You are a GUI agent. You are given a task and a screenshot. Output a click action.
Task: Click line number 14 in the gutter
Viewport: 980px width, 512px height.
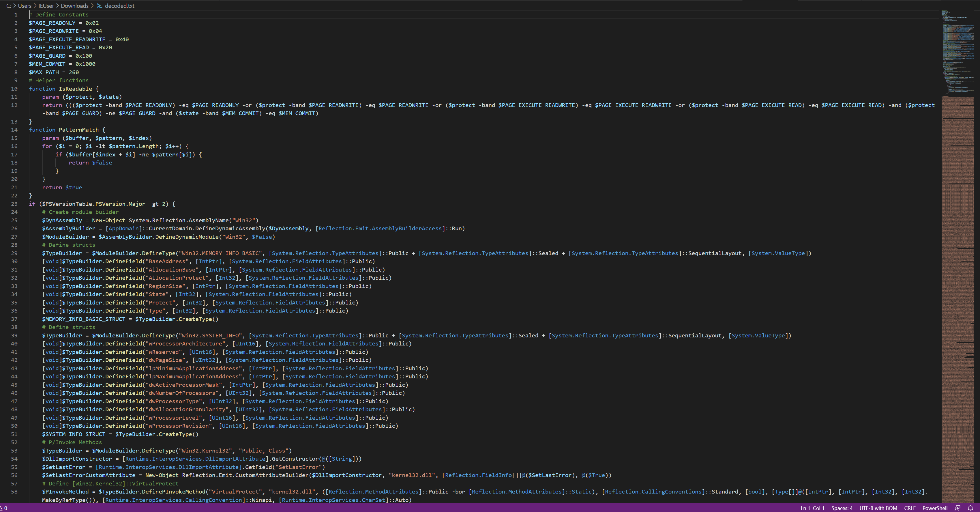coord(14,130)
